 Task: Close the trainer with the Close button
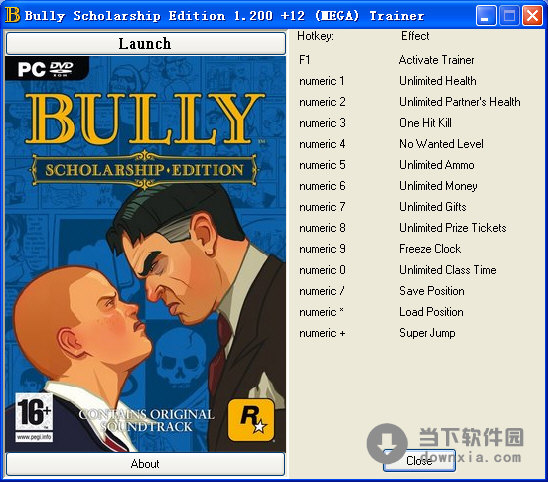[419, 461]
